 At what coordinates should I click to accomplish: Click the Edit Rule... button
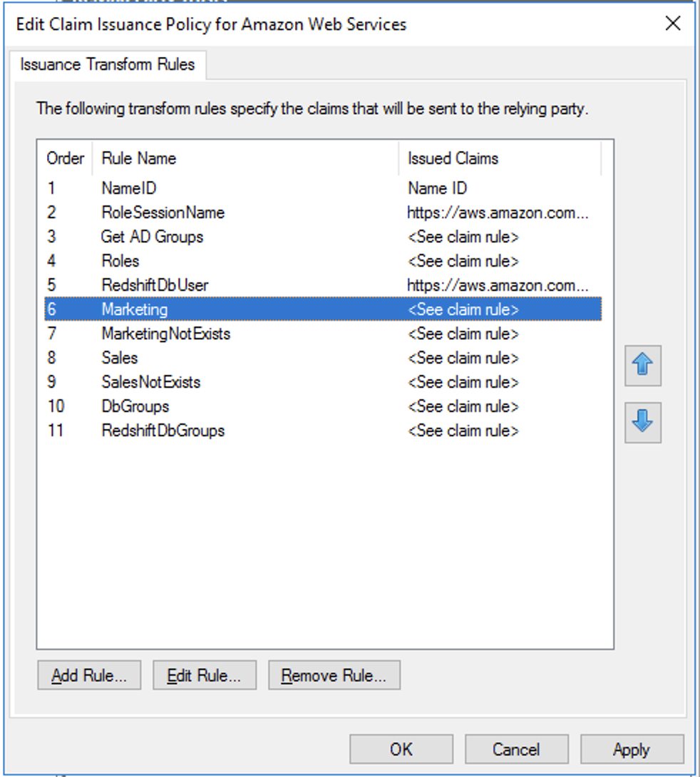point(205,675)
